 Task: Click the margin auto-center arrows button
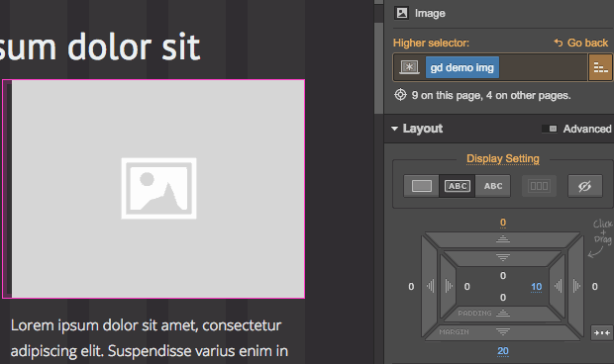click(602, 332)
